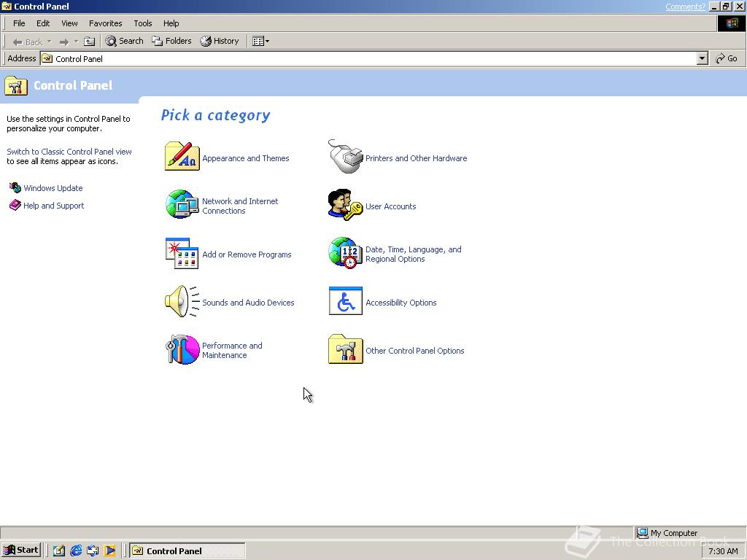
Task: Open the View menu
Action: [x=69, y=23]
